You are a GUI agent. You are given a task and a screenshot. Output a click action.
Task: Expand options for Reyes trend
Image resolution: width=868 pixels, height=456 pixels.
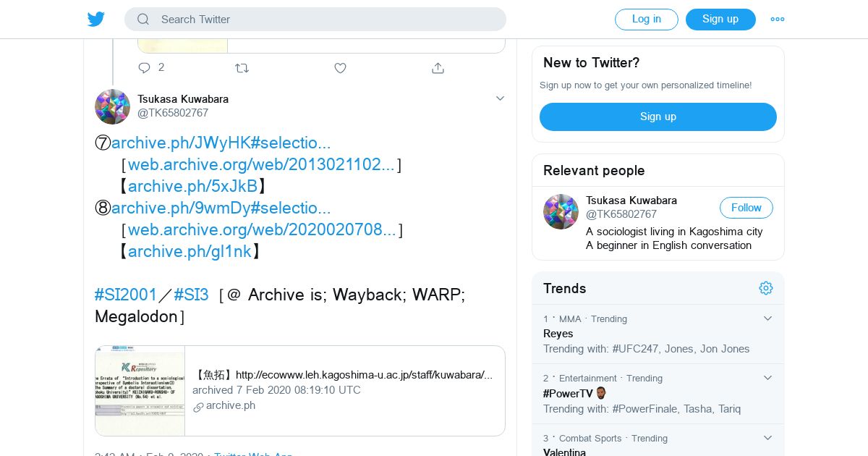[x=768, y=318]
